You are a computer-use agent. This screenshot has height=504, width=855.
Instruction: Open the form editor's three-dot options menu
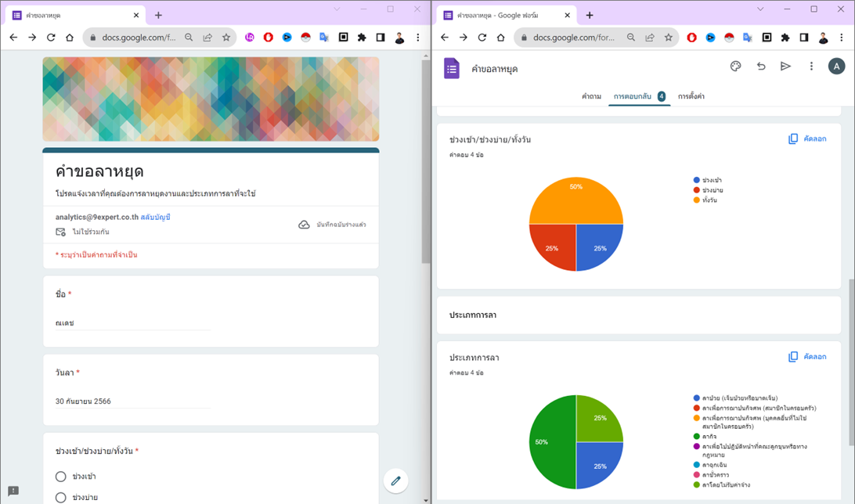point(811,67)
